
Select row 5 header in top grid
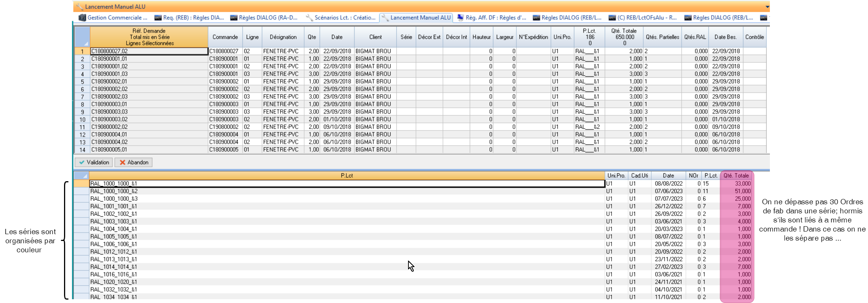click(82, 82)
